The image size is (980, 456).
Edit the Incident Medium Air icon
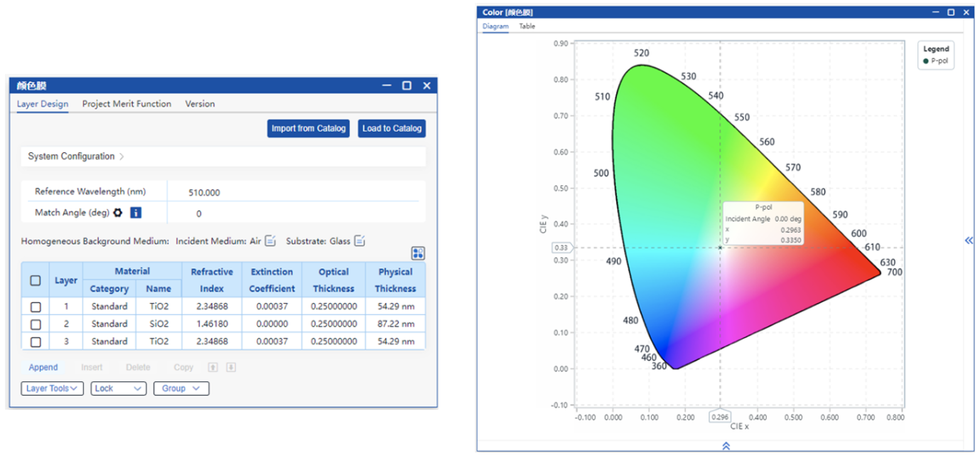point(270,241)
